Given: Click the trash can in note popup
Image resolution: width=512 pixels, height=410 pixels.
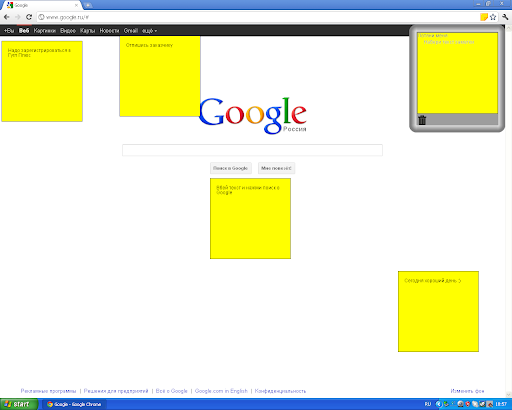Looking at the screenshot, I should click(x=422, y=120).
